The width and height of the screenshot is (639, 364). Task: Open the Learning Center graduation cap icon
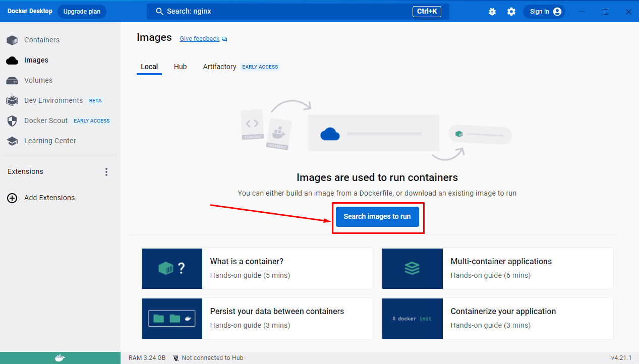(x=12, y=141)
